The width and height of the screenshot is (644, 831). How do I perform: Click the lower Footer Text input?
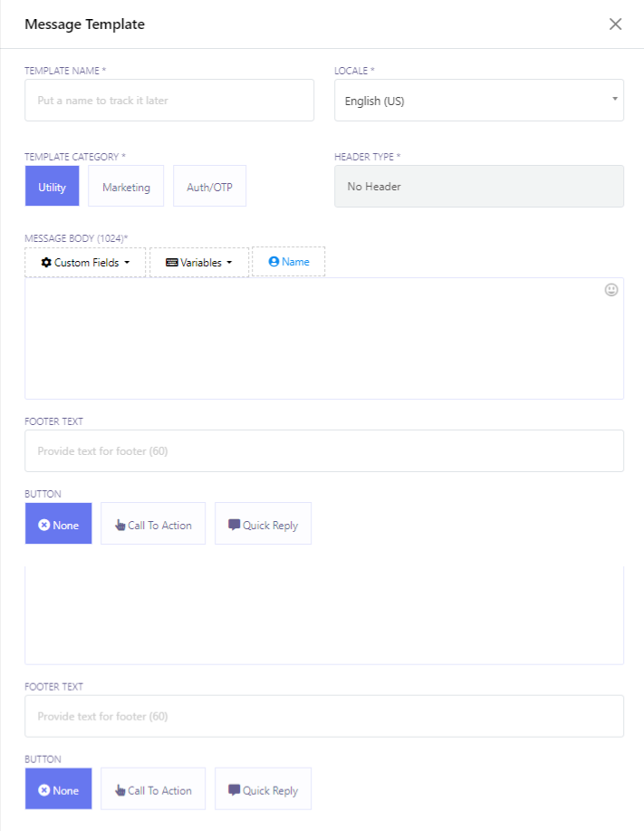(x=323, y=716)
